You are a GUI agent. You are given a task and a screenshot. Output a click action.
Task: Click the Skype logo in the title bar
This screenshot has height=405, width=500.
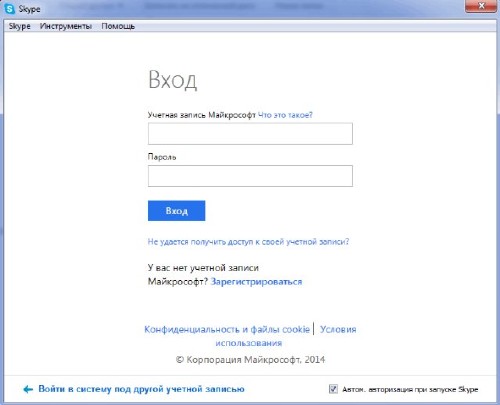click(10, 9)
